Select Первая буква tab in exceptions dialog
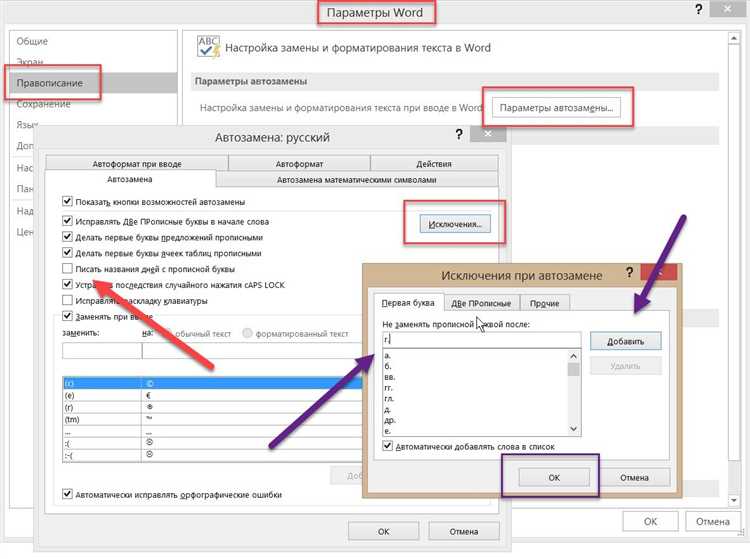Screen dimensions: 750x559 tap(408, 303)
